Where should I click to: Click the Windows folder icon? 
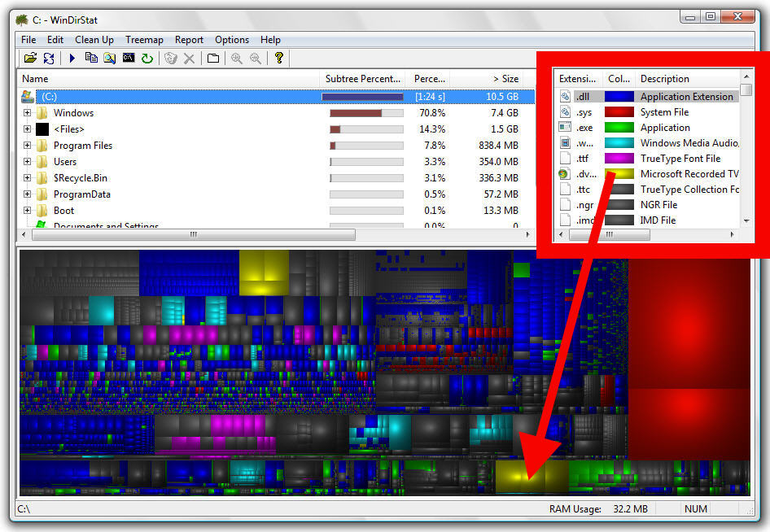click(42, 113)
